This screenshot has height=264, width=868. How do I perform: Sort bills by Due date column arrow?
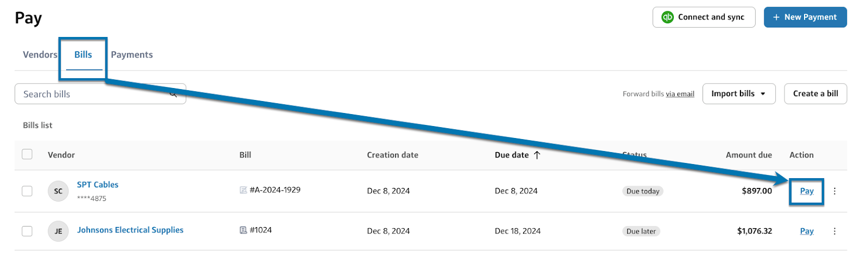pyautogui.click(x=537, y=155)
